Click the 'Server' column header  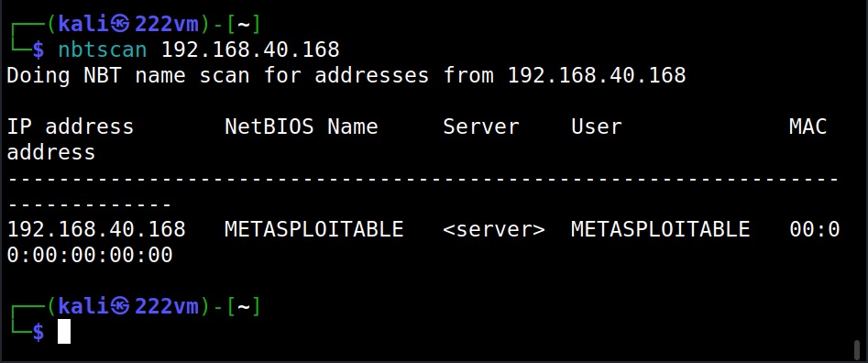(x=481, y=126)
